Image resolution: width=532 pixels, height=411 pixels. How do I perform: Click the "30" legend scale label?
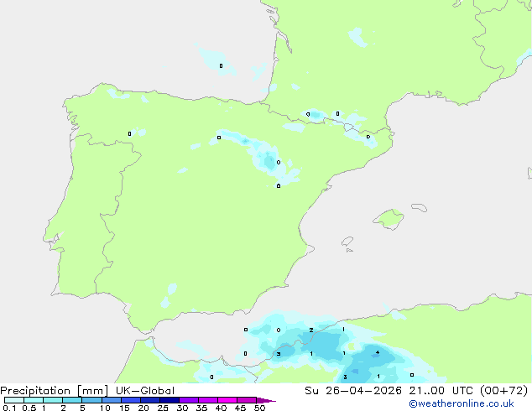182,408
